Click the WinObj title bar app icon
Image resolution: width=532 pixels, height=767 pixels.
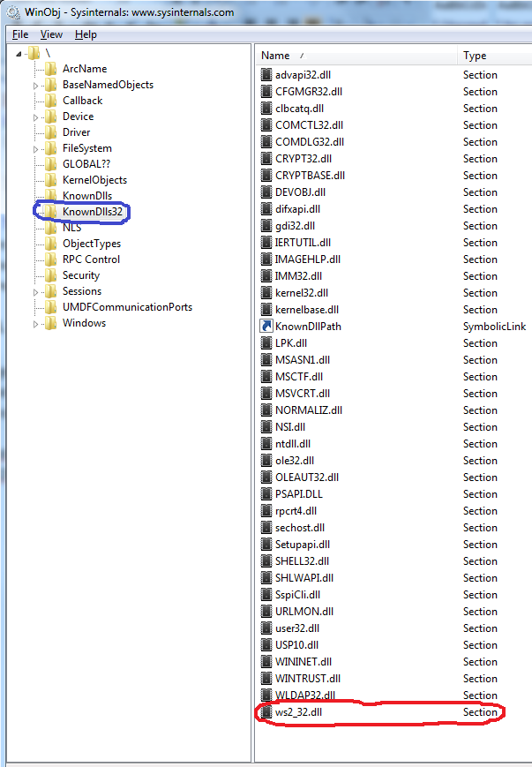(13, 11)
